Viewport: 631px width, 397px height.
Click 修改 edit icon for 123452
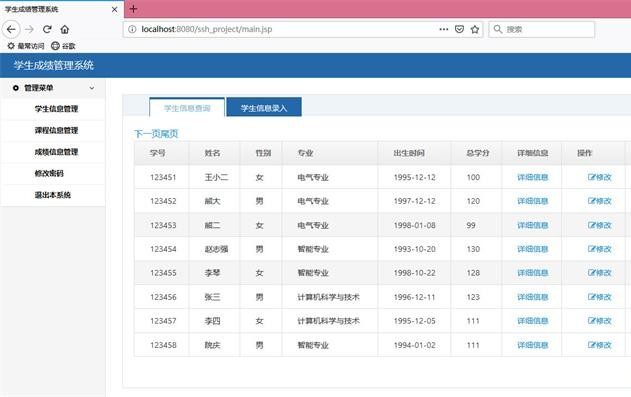point(600,201)
